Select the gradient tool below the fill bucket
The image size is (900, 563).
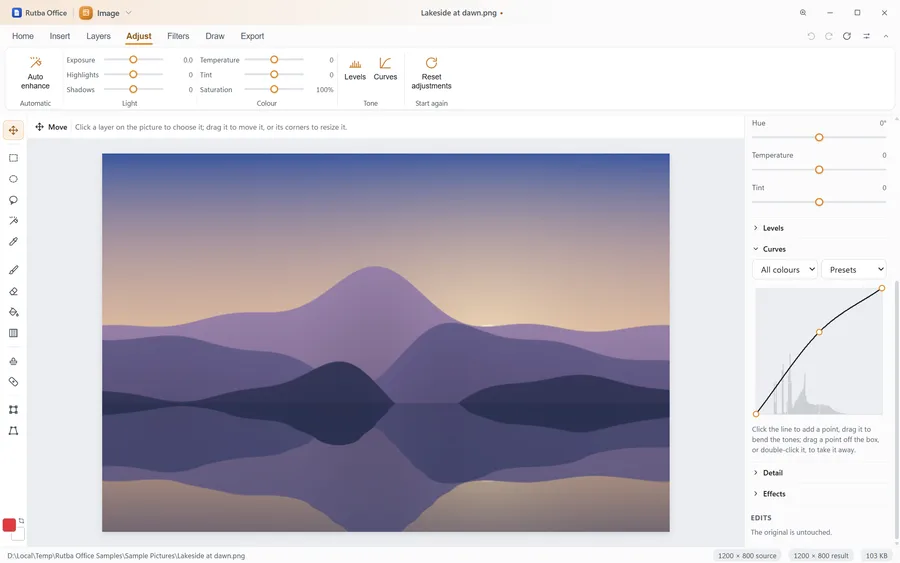click(x=13, y=333)
